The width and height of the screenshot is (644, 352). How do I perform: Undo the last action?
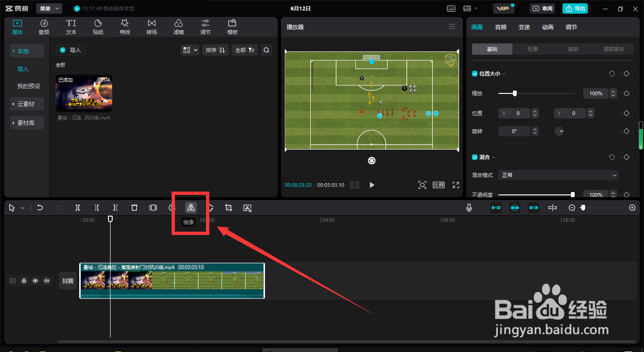pos(40,208)
